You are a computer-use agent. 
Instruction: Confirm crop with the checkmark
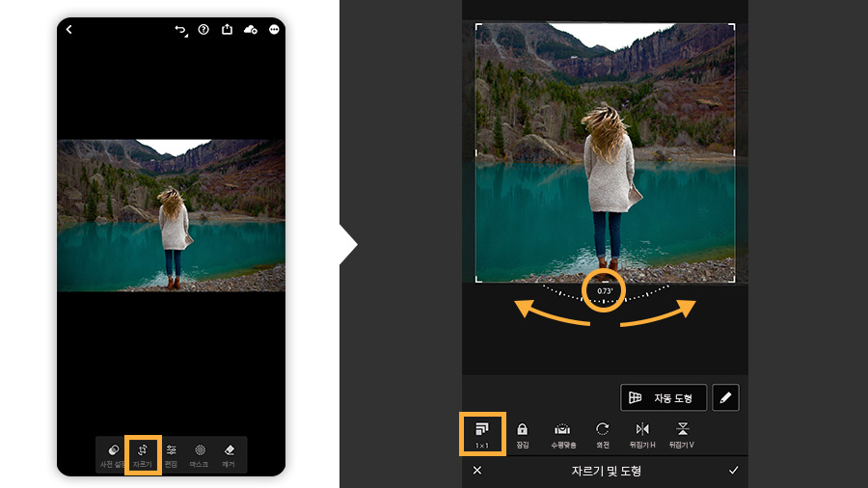click(734, 471)
